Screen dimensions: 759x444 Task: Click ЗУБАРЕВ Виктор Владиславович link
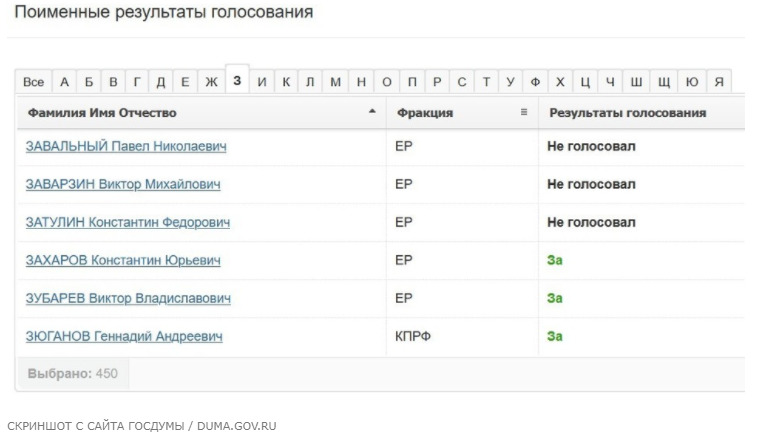pos(128,299)
